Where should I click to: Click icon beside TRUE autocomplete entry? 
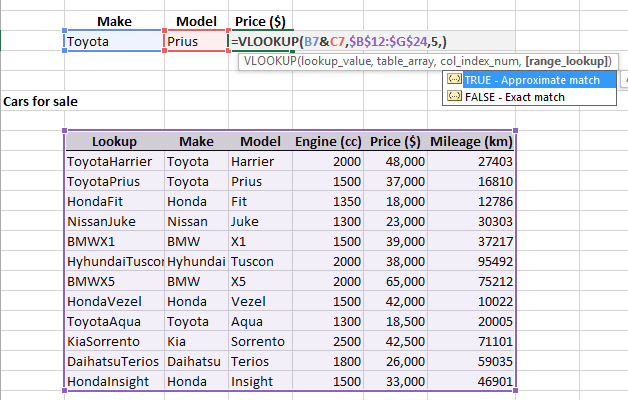pos(454,79)
